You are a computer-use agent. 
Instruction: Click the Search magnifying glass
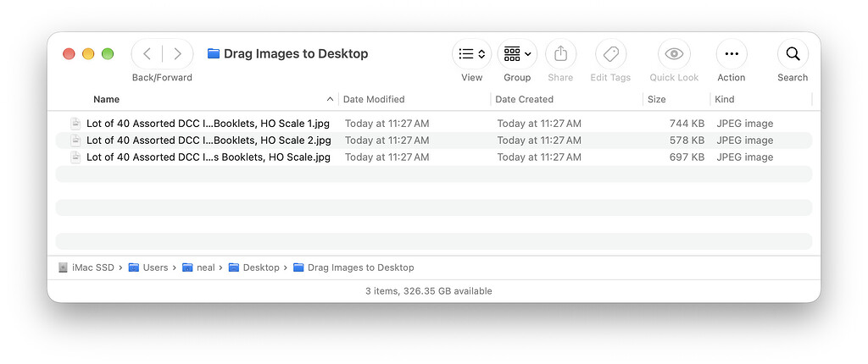793,53
